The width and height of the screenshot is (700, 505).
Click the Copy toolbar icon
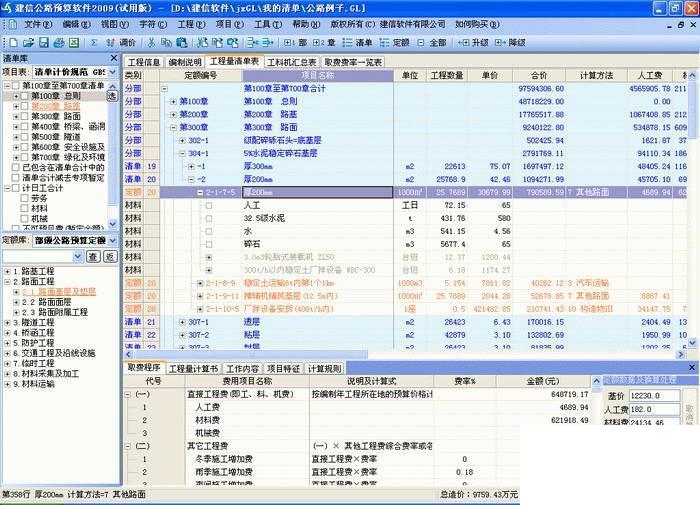166,42
